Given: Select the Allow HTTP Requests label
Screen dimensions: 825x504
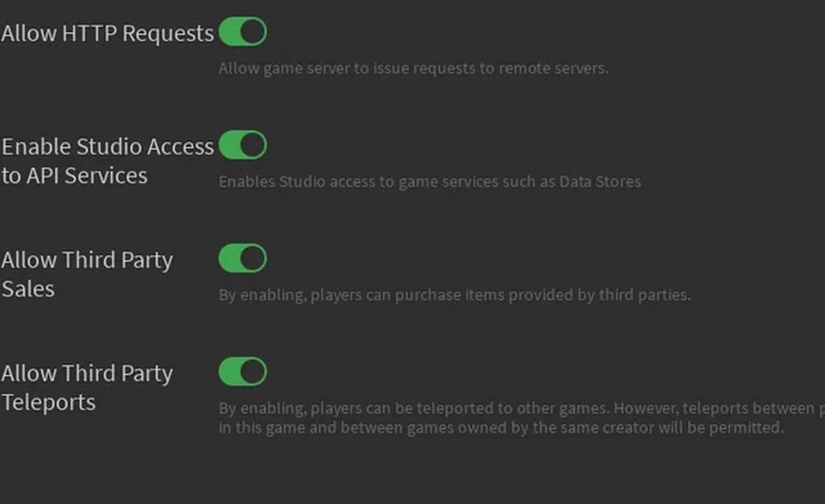Looking at the screenshot, I should pyautogui.click(x=107, y=33).
